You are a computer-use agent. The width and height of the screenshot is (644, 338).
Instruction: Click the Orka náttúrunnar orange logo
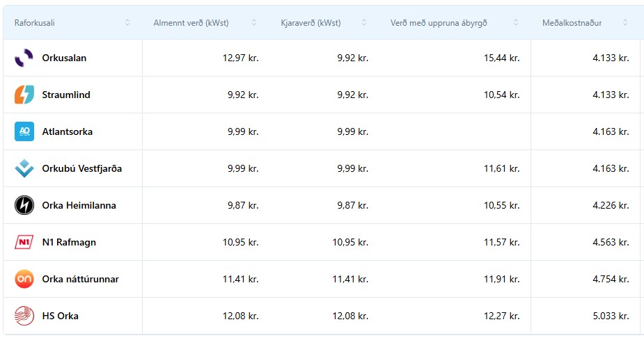pos(24,279)
